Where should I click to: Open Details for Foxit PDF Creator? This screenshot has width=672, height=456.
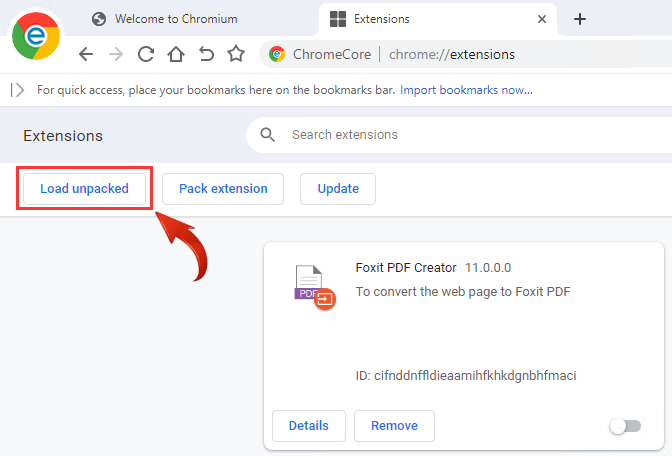point(309,426)
